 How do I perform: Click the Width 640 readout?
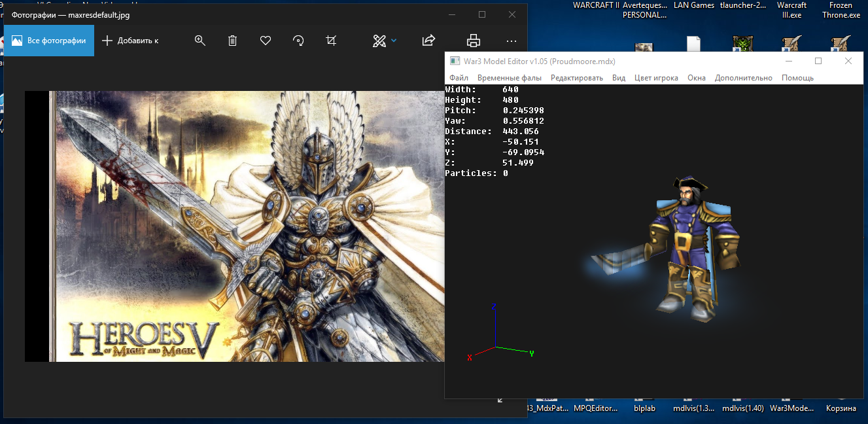coord(481,90)
